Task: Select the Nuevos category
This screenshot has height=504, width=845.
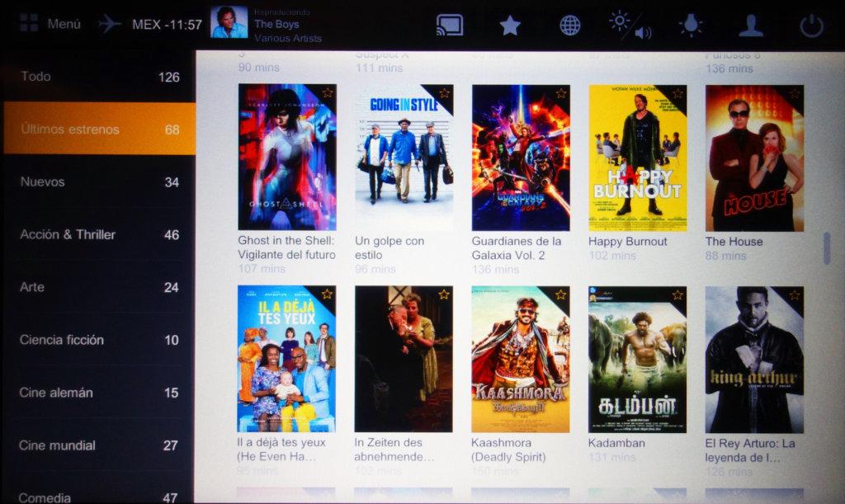Action: pyautogui.click(x=100, y=181)
